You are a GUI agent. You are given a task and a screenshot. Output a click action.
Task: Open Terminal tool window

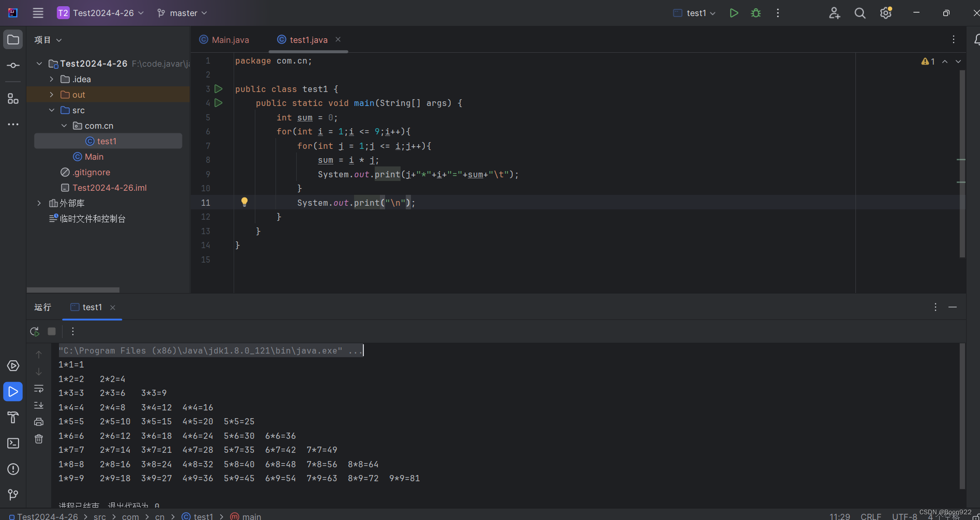click(13, 443)
